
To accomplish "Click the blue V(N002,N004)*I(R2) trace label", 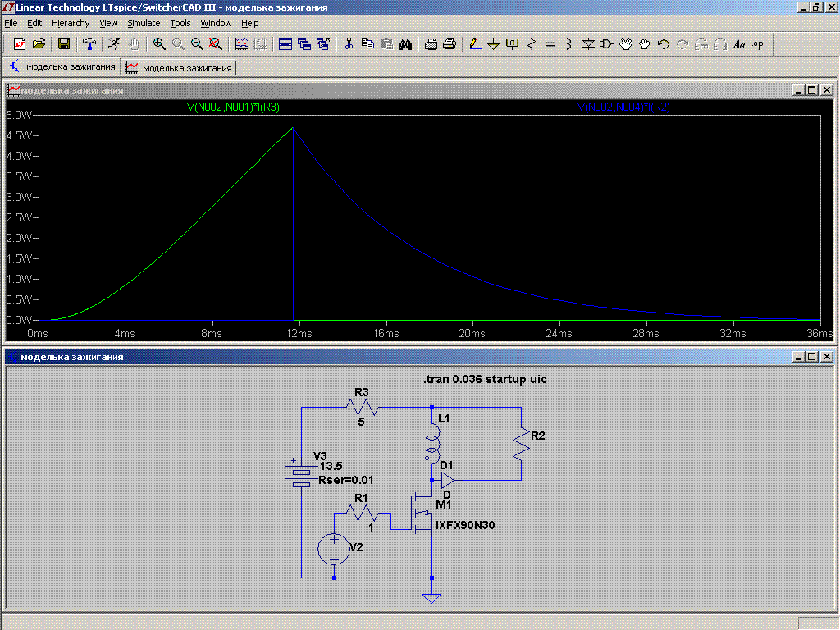I will (623, 107).
